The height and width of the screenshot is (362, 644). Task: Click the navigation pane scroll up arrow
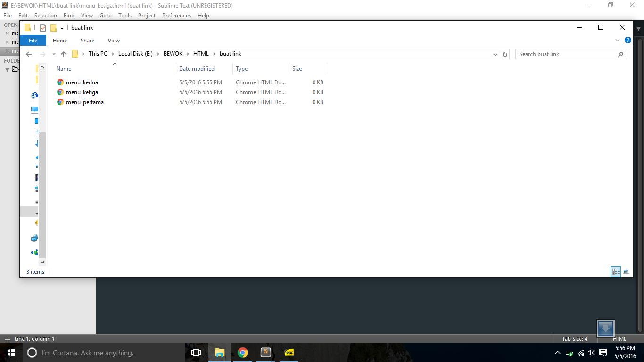click(x=42, y=66)
